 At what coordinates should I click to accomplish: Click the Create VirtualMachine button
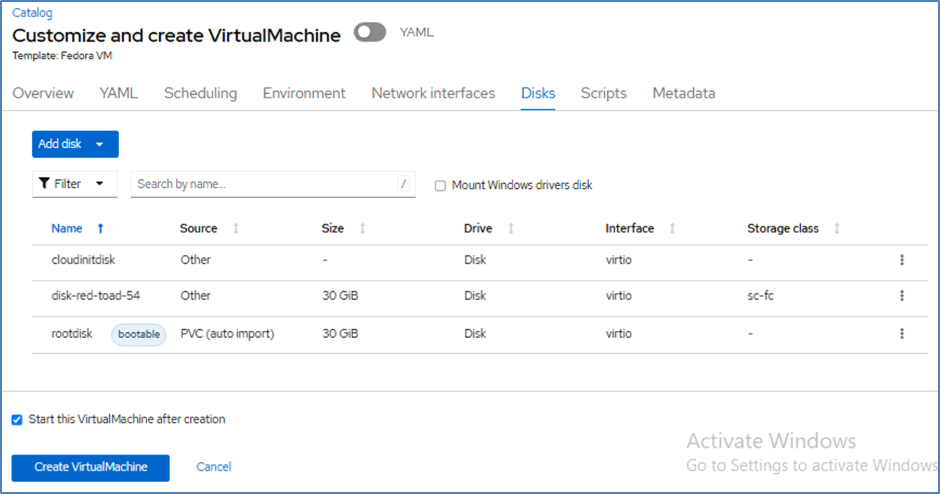coord(90,467)
